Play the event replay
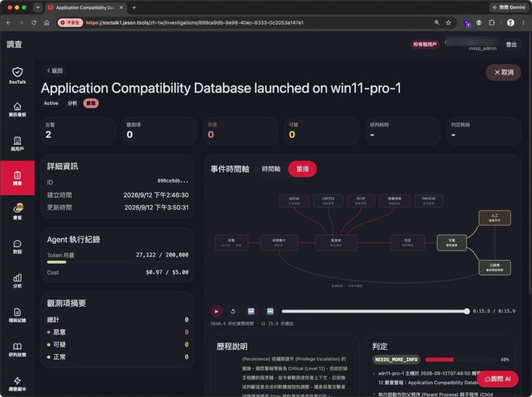 click(217, 311)
